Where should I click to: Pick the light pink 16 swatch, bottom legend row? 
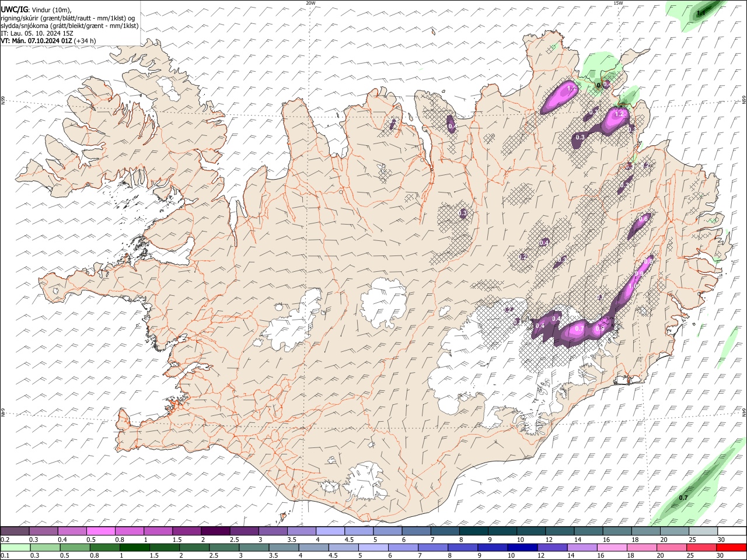tap(612, 548)
